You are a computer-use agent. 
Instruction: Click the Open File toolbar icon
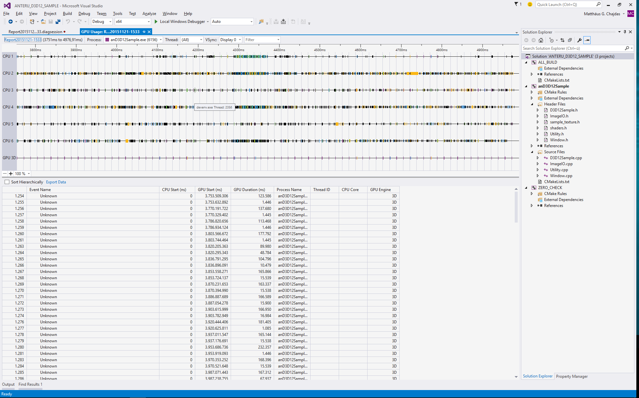[43, 22]
